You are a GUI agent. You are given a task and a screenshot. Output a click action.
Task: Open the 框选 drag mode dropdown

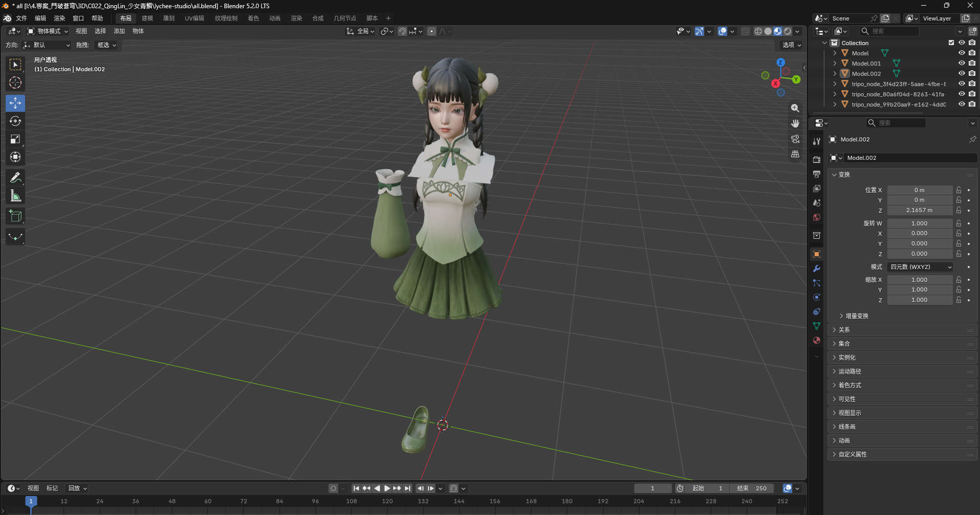pyautogui.click(x=106, y=45)
